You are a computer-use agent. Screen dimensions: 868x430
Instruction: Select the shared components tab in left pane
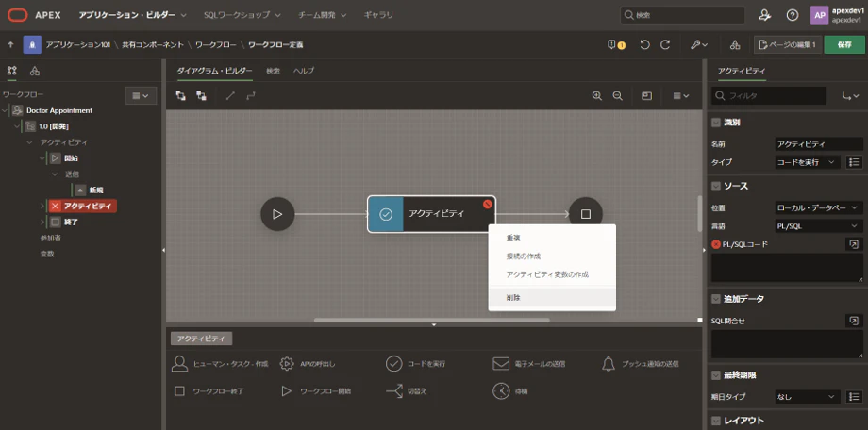coord(35,71)
